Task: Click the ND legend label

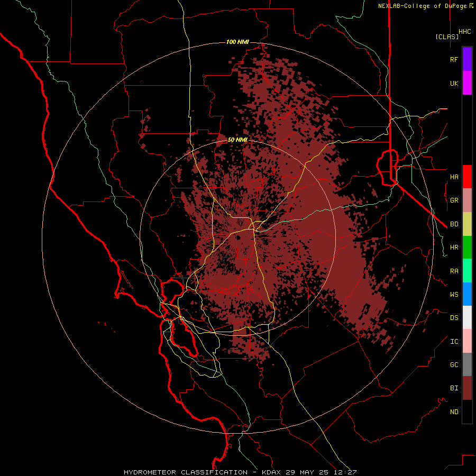Action: (454, 412)
